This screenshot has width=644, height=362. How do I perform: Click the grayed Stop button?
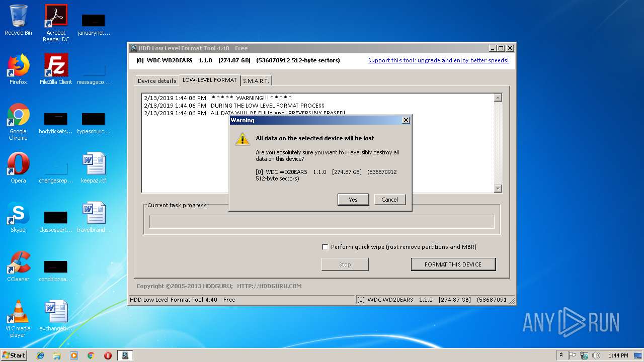(345, 264)
